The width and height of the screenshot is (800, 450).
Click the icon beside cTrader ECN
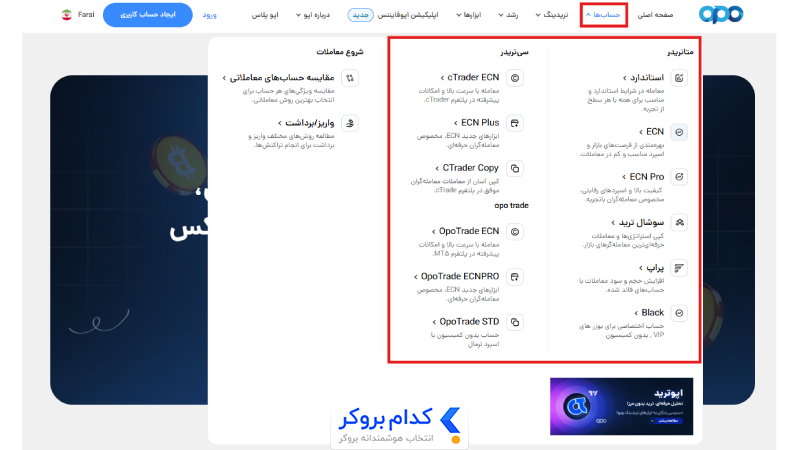point(515,78)
